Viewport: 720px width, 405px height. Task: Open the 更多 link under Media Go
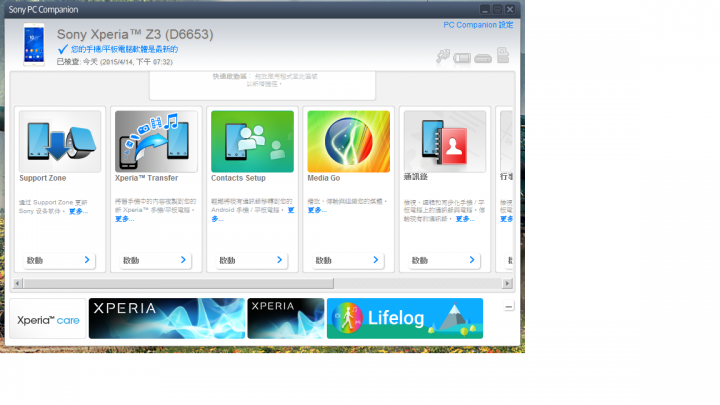(317, 210)
